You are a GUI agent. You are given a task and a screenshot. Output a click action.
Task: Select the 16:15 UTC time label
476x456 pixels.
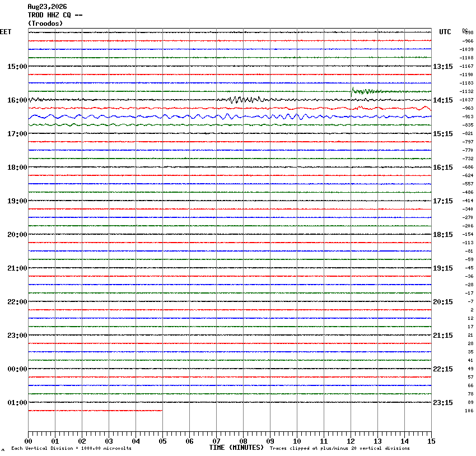[442, 167]
